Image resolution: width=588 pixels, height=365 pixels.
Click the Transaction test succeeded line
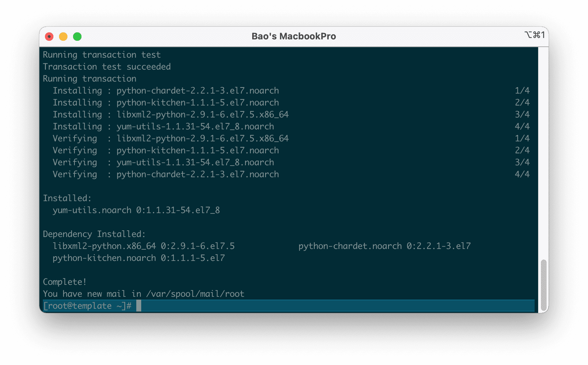(107, 66)
